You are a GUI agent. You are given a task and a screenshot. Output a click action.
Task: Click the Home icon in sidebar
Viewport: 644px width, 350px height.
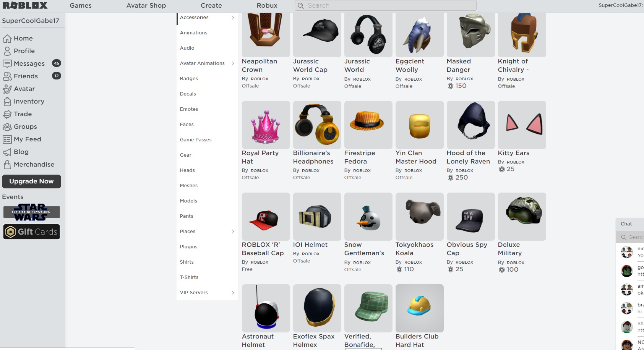pyautogui.click(x=7, y=39)
